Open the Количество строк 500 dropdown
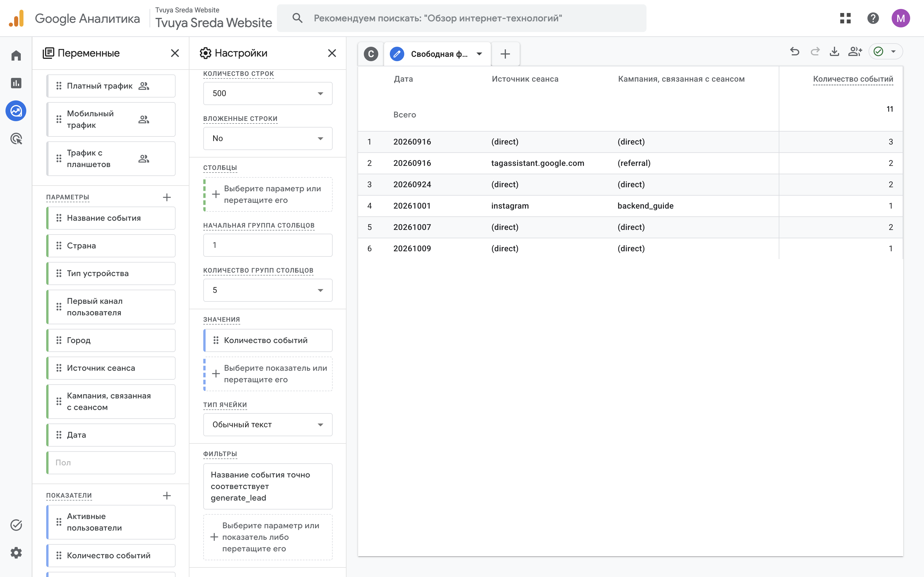The image size is (924, 577). (x=268, y=93)
